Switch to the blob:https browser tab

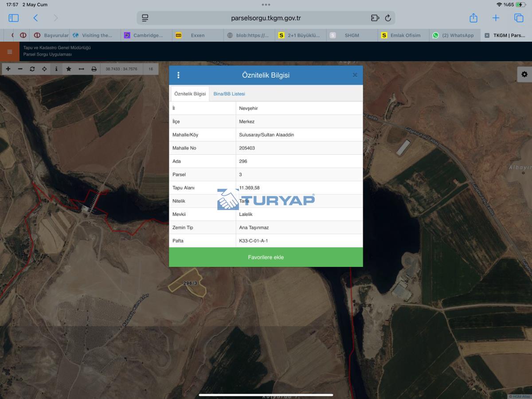pos(249,35)
